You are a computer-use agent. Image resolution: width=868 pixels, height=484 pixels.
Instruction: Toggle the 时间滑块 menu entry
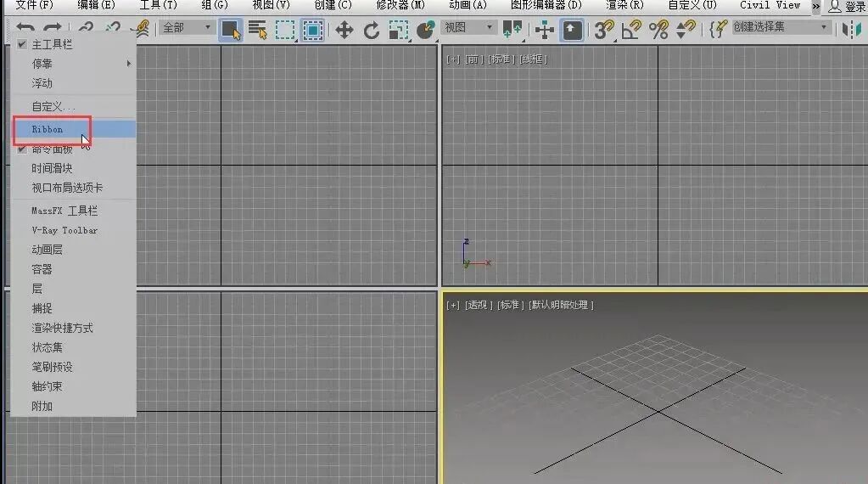[x=73, y=168]
